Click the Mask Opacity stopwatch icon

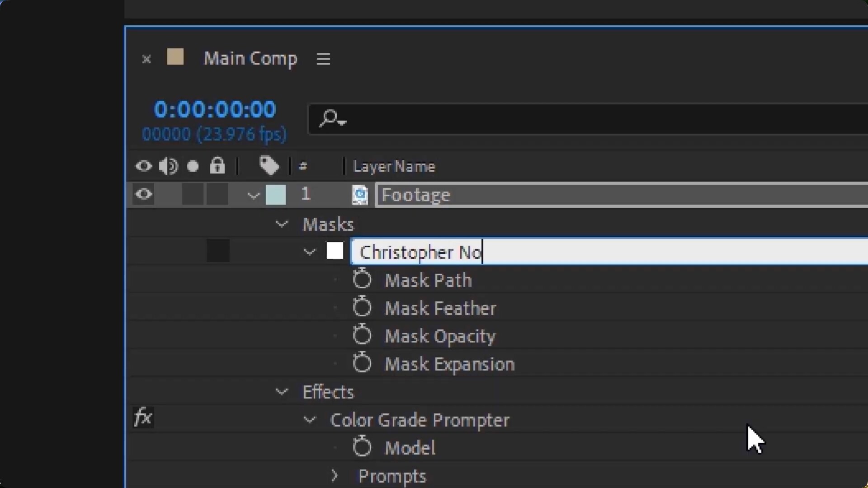[x=362, y=336]
